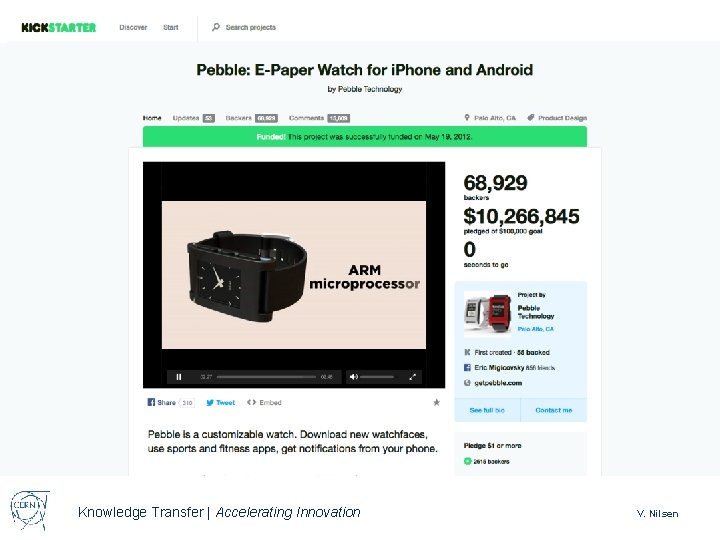Open the Discover menu

(x=133, y=28)
